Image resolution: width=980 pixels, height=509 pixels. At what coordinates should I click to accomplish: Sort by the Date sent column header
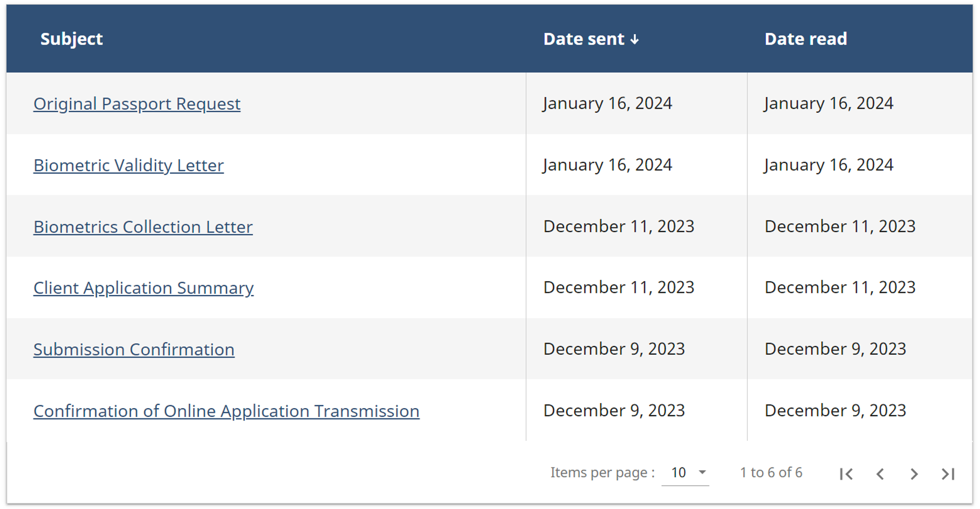pyautogui.click(x=584, y=39)
